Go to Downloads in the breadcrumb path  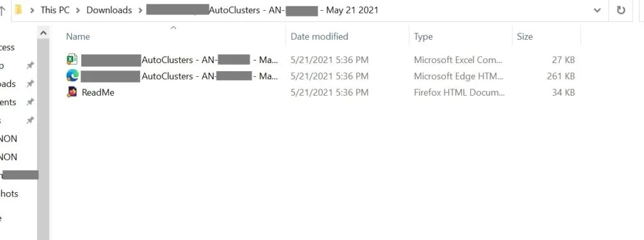(109, 10)
